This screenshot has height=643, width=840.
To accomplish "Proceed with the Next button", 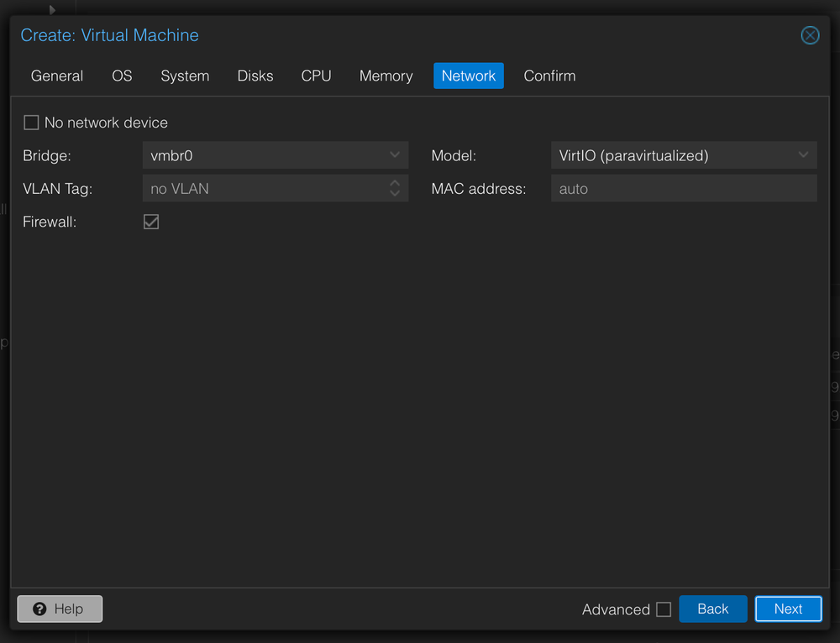I will point(788,609).
